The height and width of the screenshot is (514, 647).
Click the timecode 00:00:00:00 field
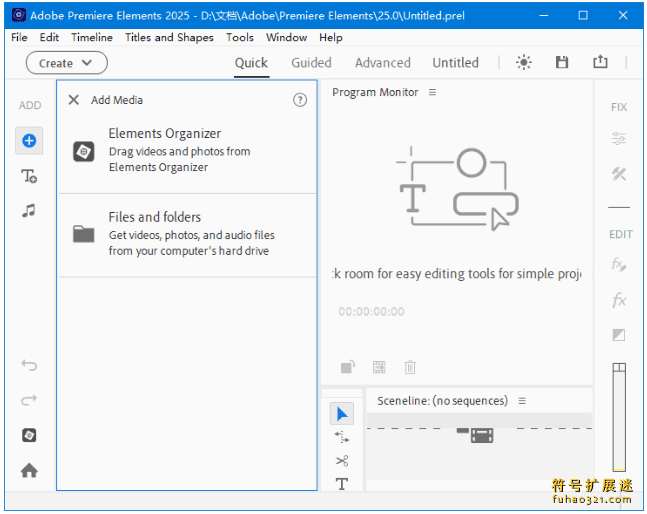371,311
